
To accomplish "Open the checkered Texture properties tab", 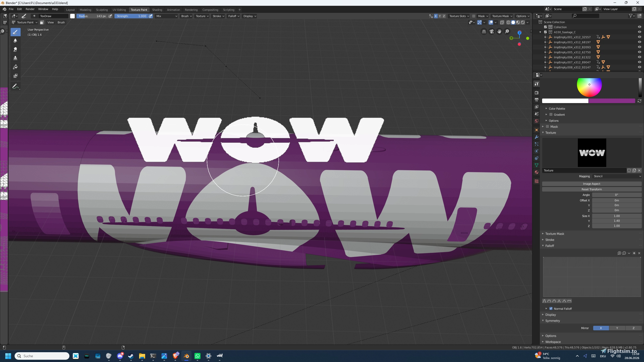I will click(537, 181).
